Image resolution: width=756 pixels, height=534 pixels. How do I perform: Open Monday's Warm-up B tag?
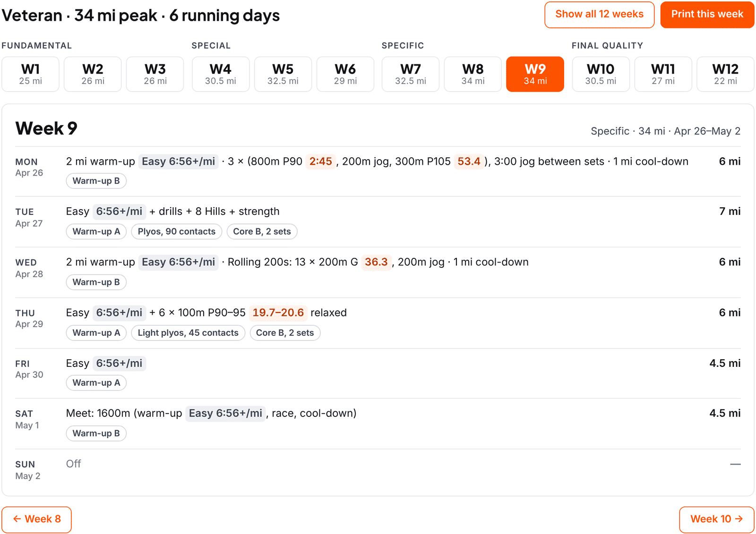tap(96, 181)
